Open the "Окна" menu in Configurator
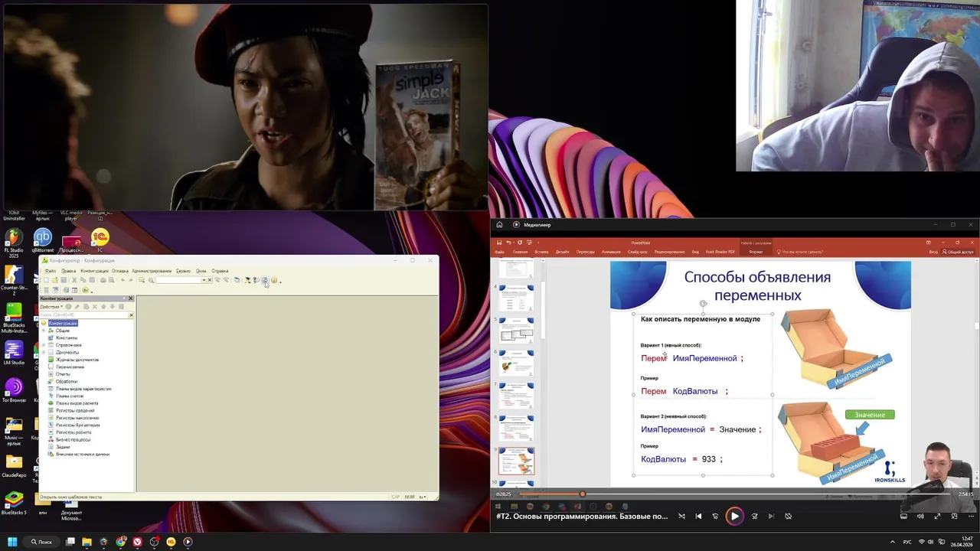 (x=201, y=271)
